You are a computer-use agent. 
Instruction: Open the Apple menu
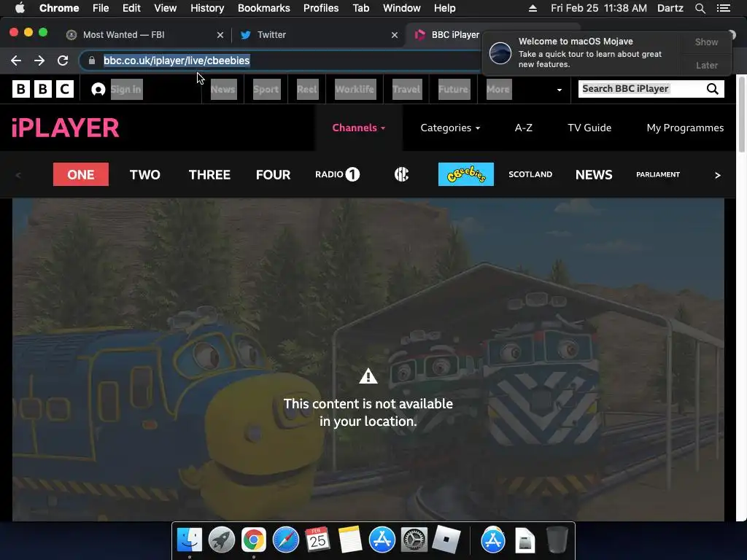tap(20, 8)
